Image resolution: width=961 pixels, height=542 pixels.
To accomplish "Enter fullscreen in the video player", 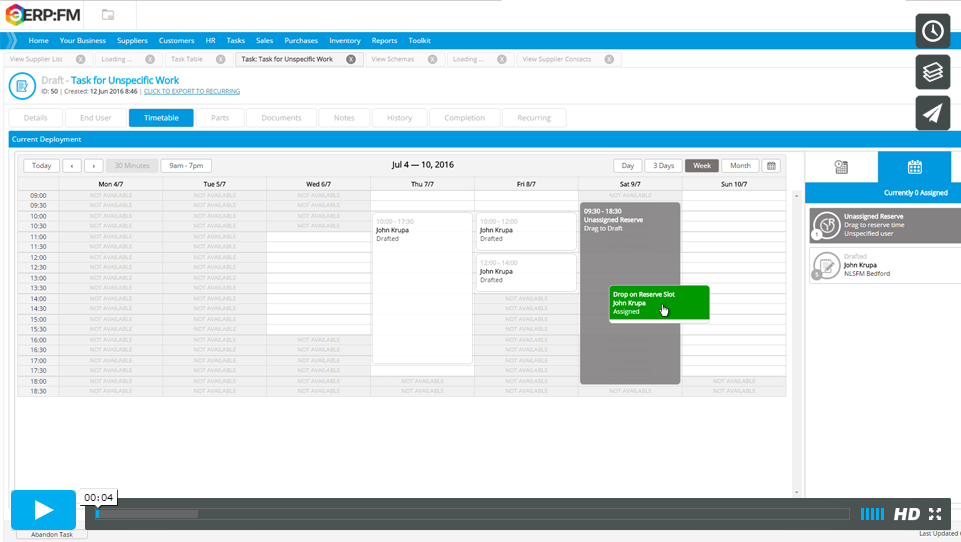I will point(935,514).
